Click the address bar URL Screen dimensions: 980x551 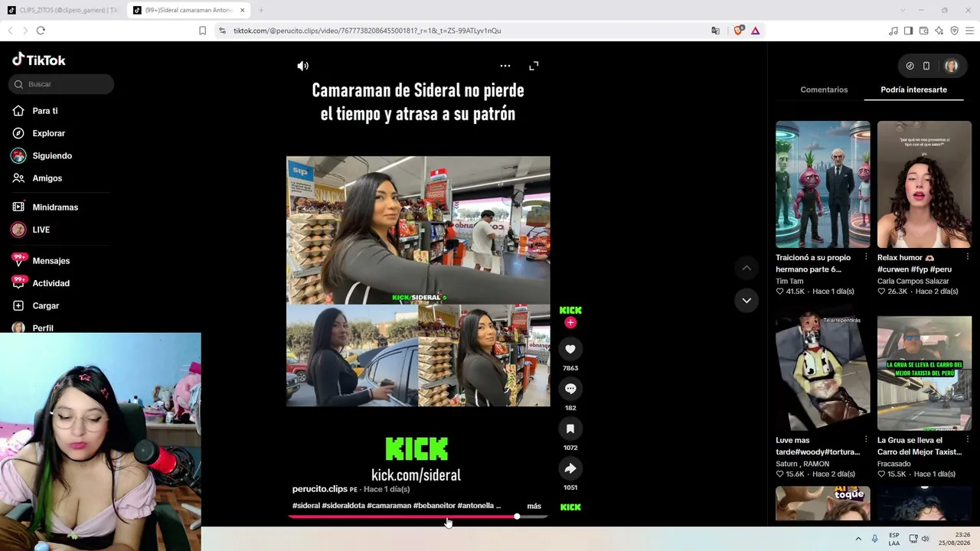tap(367, 31)
